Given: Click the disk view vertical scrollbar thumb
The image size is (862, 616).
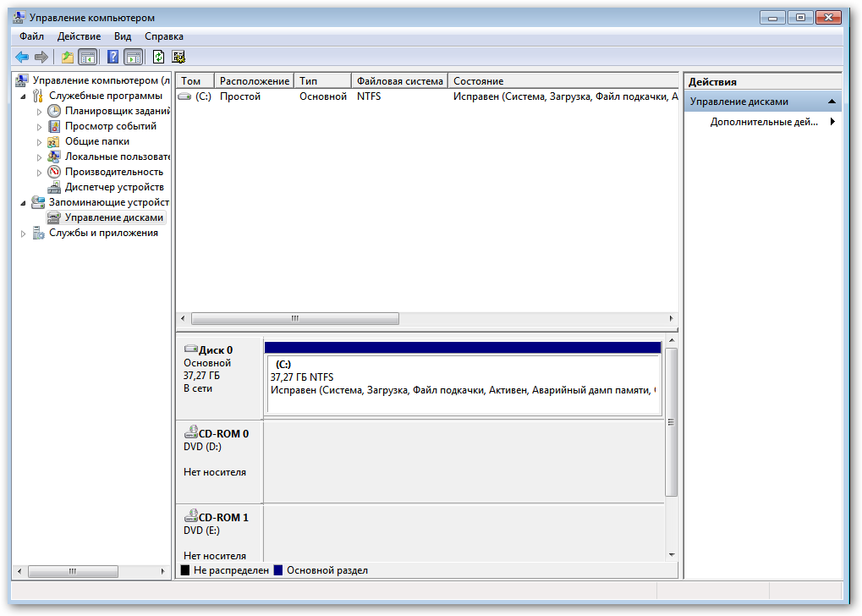Looking at the screenshot, I should pos(671,422).
